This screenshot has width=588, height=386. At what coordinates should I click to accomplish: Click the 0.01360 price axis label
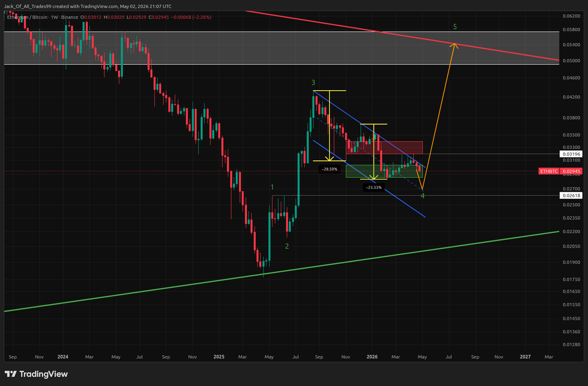coord(571,332)
